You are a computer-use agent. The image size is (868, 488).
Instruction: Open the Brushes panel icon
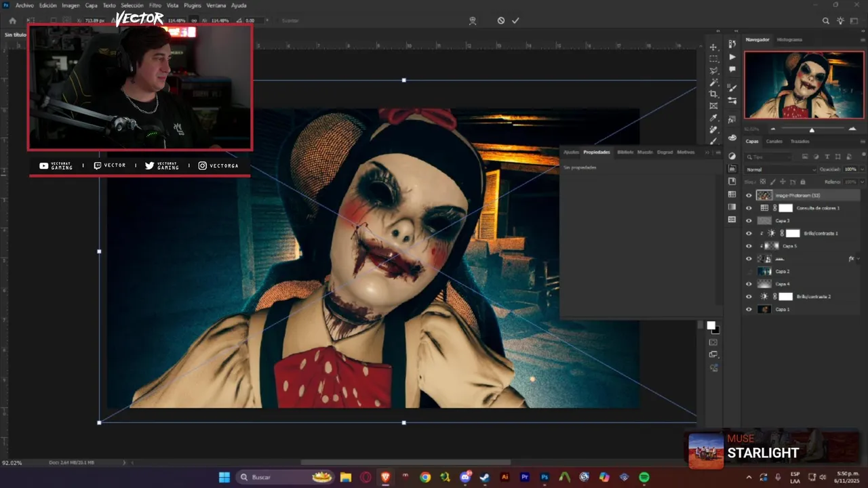point(732,88)
